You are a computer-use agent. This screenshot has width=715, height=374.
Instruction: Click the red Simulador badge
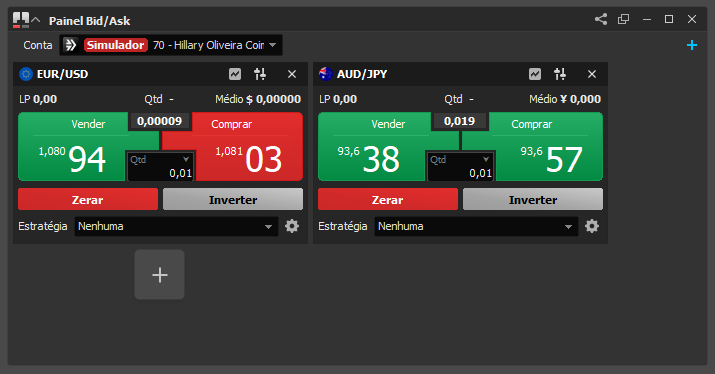(x=116, y=45)
